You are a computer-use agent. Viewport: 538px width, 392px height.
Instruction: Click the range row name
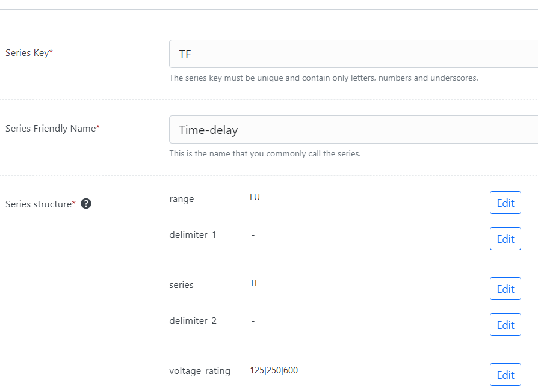[182, 199]
